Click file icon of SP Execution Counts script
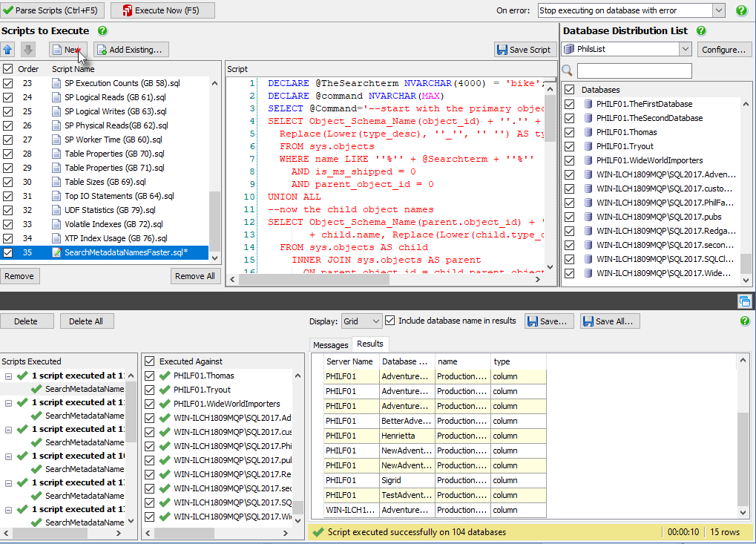756x544 pixels. (x=56, y=83)
